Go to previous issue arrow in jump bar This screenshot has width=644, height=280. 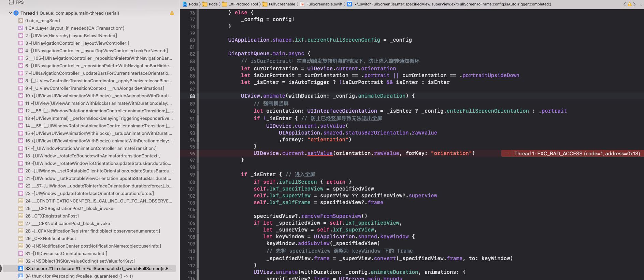coord(625,4)
